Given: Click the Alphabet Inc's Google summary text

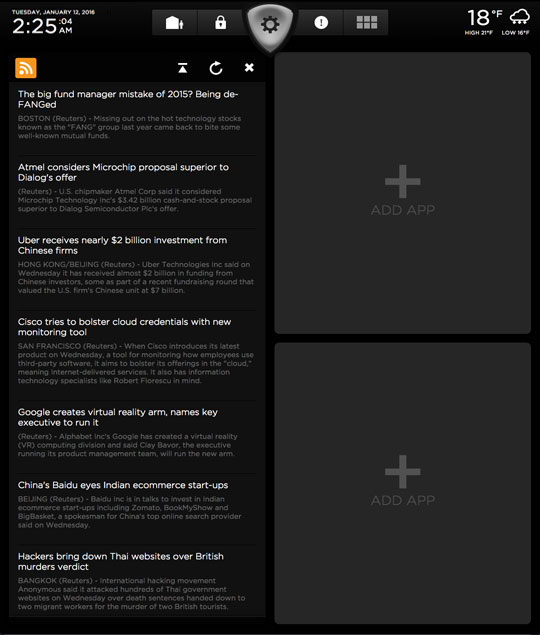Looking at the screenshot, I should pyautogui.click(x=128, y=445).
